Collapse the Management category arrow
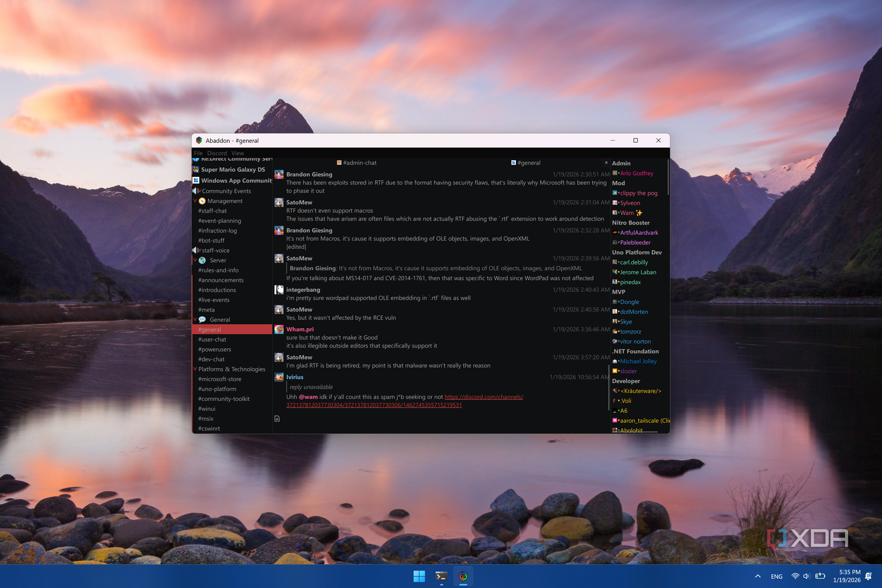The width and height of the screenshot is (882, 588). [x=195, y=201]
